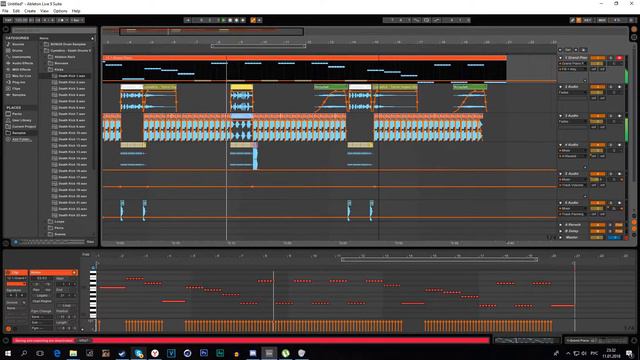This screenshot has height=360, width=640.
Task: Open the View menu
Action: pyautogui.click(x=44, y=11)
